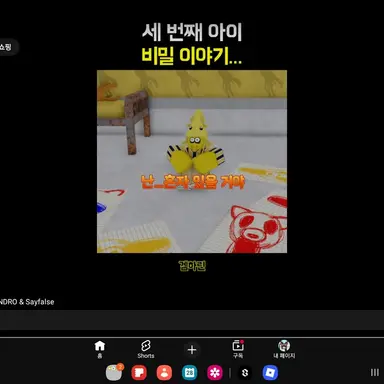Open the Subscriptions (구독) tab
The height and width of the screenshot is (384, 384).
point(238,349)
